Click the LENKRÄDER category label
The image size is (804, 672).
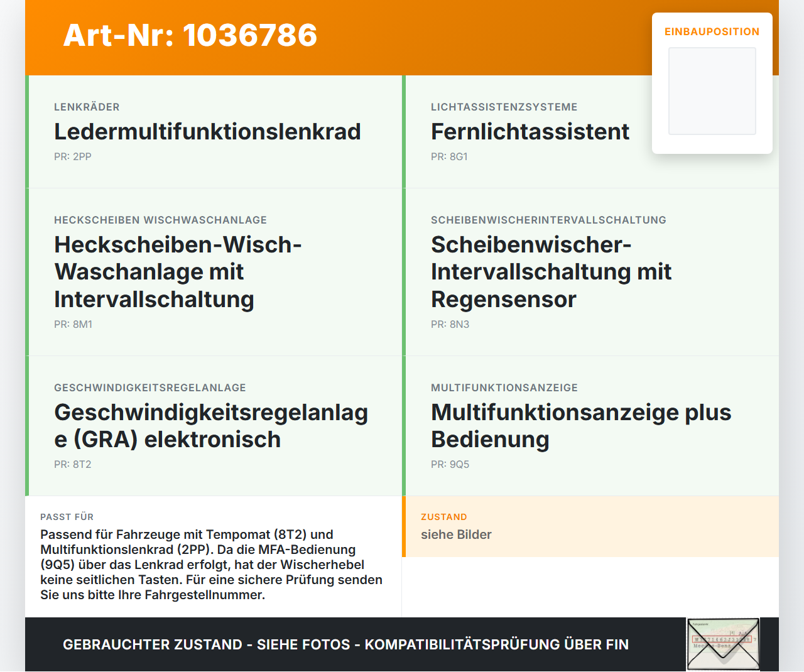pyautogui.click(x=87, y=107)
